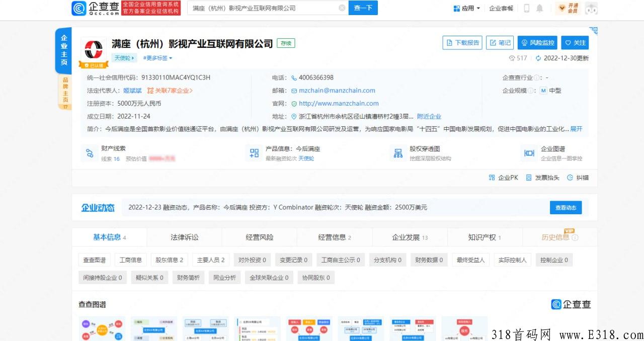This screenshot has height=341, width=644.
Task: Switch to the 基本信息 tab
Action: pos(109,237)
